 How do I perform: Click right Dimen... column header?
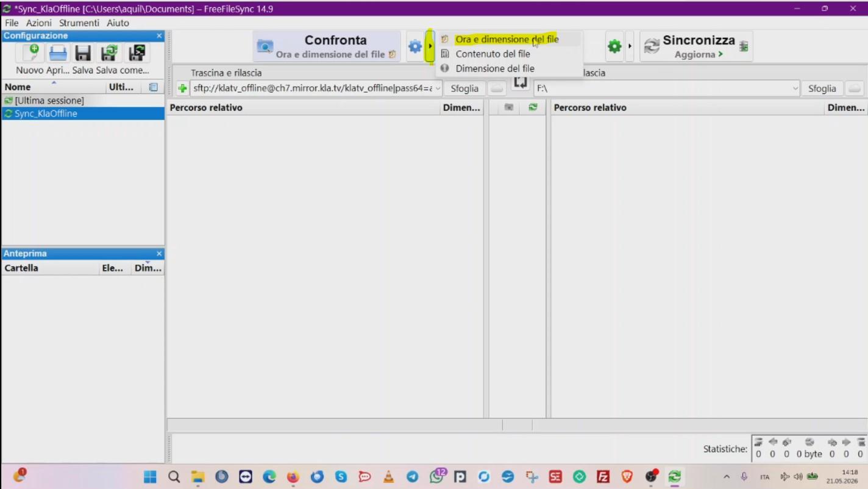[845, 108]
